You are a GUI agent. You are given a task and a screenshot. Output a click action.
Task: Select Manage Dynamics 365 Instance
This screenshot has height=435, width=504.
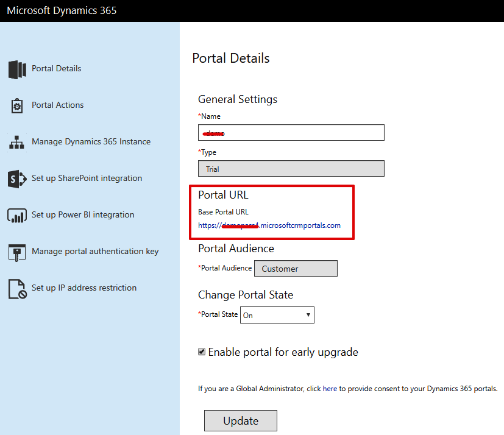(x=91, y=142)
